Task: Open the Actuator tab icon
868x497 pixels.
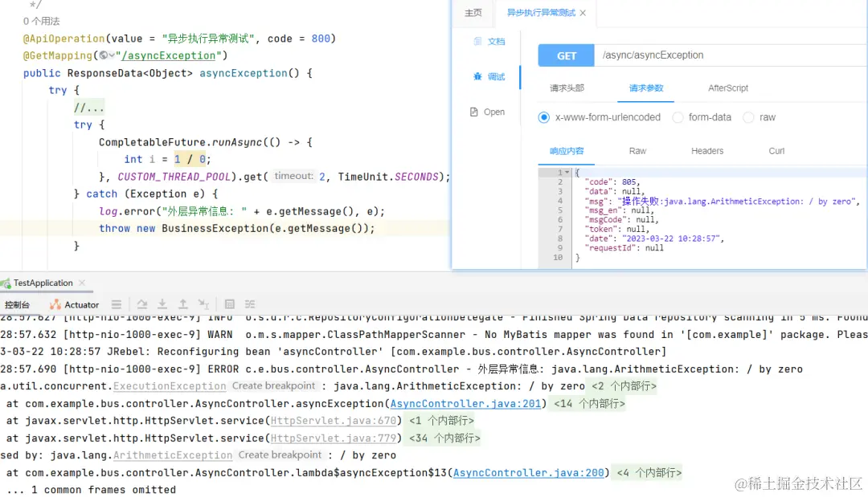Action: tap(55, 304)
